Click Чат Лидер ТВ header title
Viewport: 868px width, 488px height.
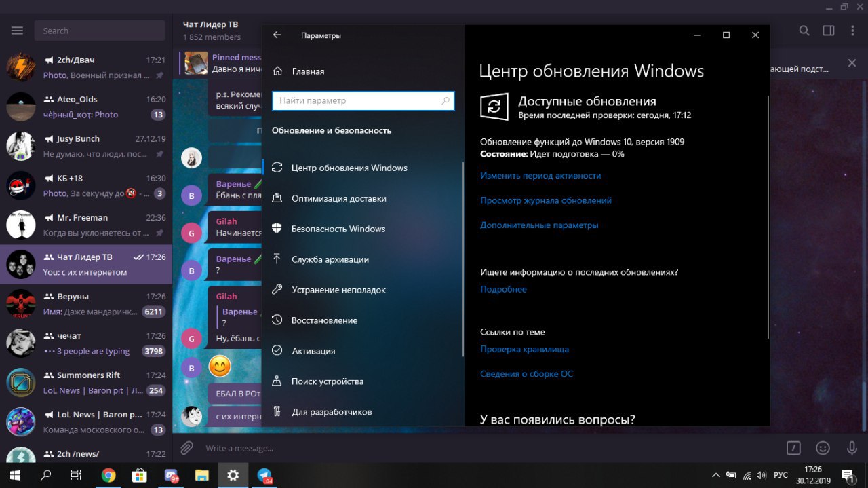pyautogui.click(x=210, y=24)
